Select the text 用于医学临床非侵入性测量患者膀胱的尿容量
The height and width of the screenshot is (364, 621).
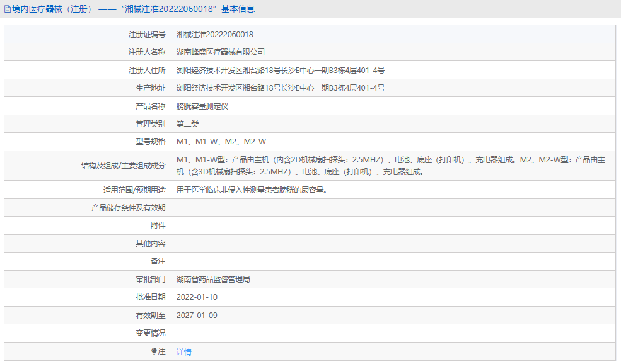252,190
